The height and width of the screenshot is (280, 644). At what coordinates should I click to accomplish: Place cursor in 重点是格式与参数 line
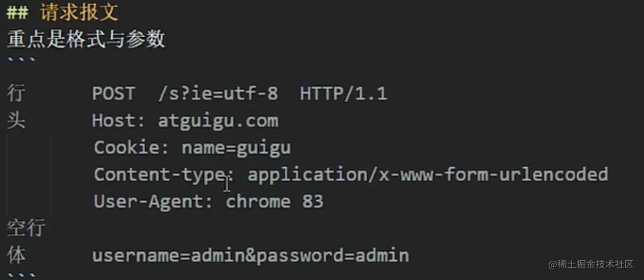[x=86, y=39]
